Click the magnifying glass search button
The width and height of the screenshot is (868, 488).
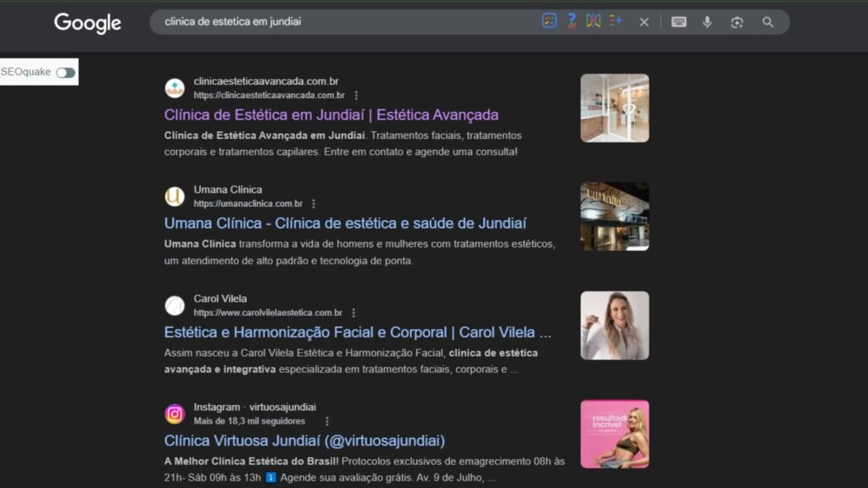click(767, 22)
